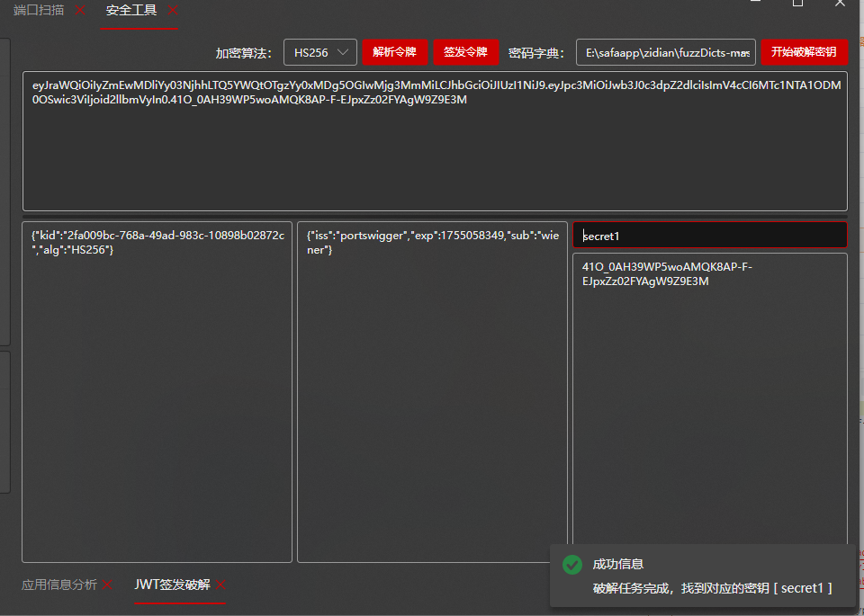Dismiss the 成功信息 success notification
The width and height of the screenshot is (864, 616).
702,576
